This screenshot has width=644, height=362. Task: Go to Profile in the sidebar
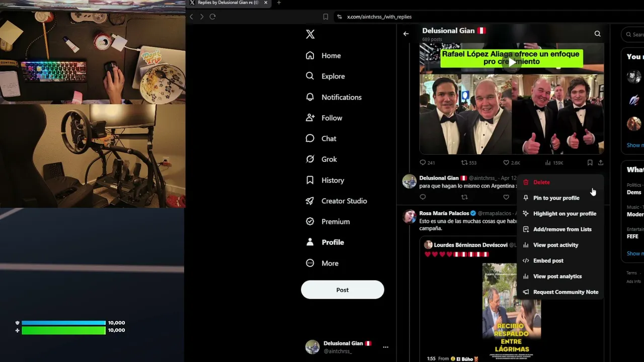click(x=325, y=242)
